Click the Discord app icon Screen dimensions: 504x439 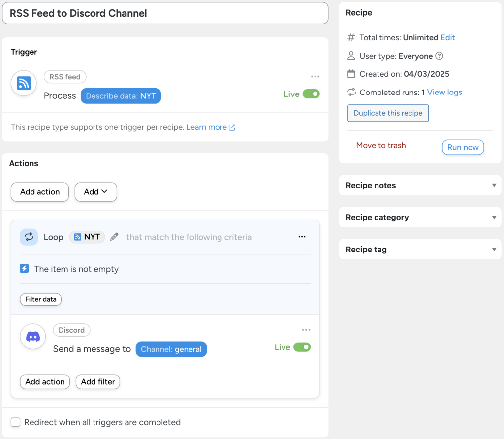[x=32, y=336]
